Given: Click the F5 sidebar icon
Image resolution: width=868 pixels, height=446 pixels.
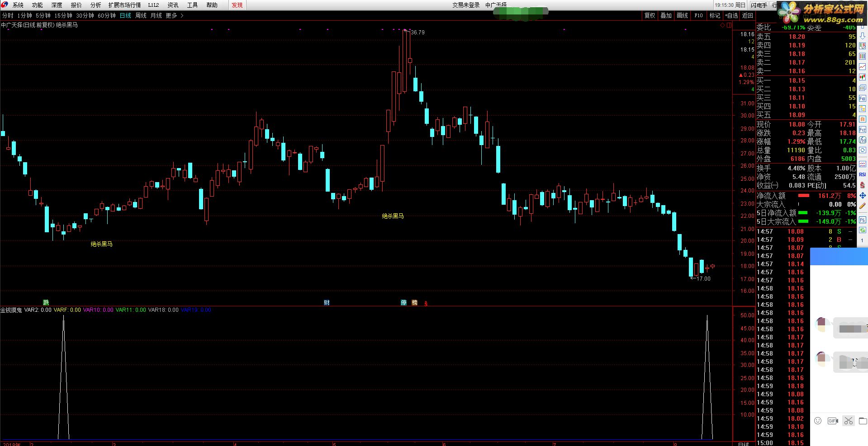Looking at the screenshot, I should [863, 220].
